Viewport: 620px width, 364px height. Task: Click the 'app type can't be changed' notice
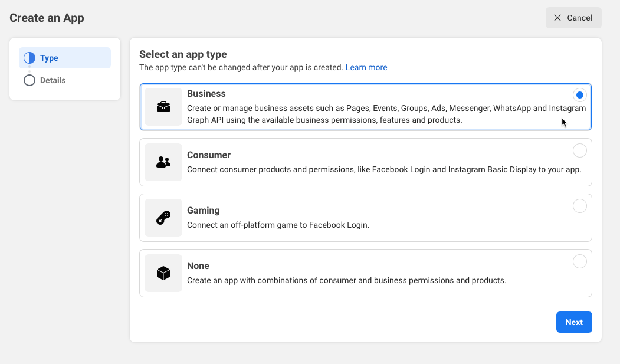point(241,68)
